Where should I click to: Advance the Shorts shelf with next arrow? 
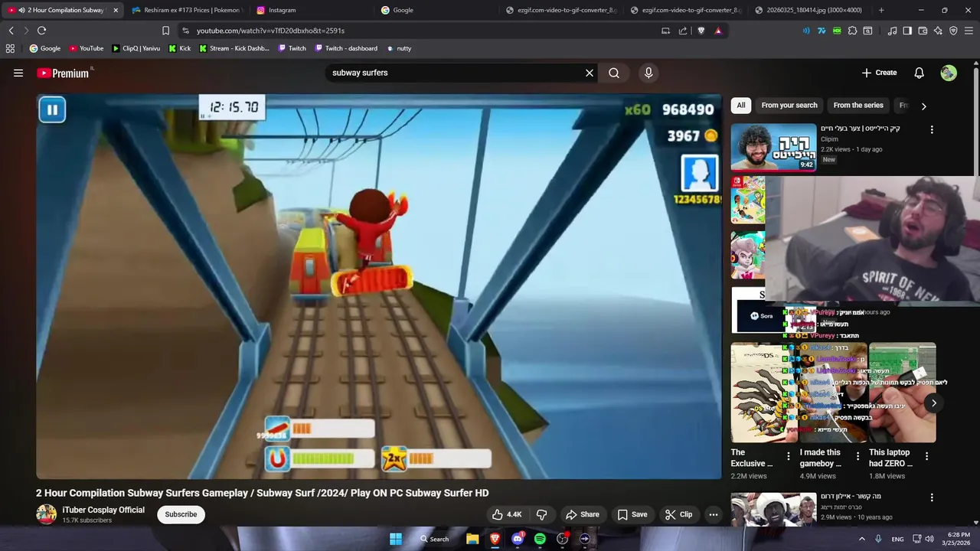tap(933, 403)
